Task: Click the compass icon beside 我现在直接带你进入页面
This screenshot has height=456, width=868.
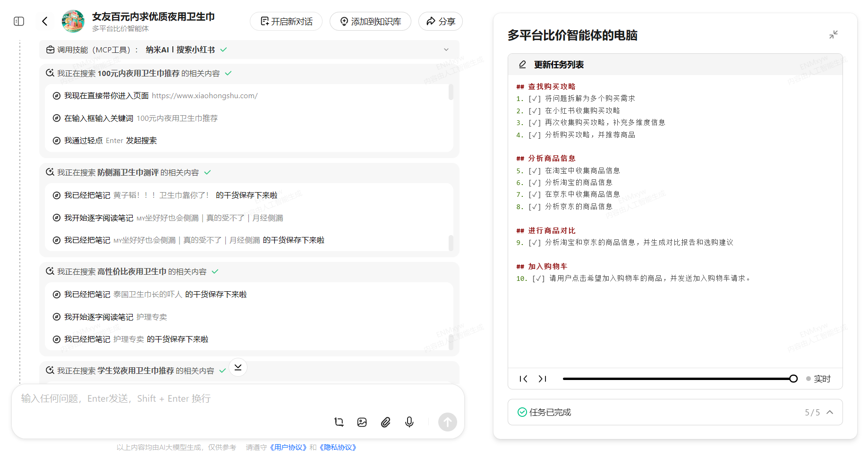Action: (x=57, y=96)
